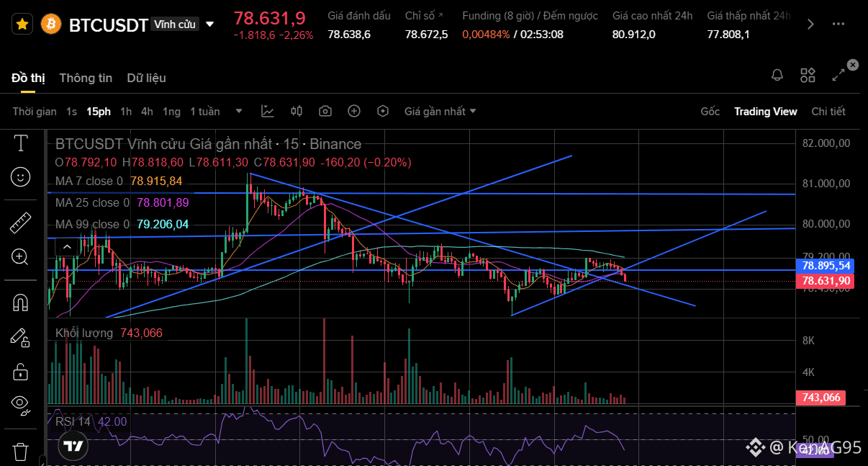Toggle lock all drawings padlock
This screenshot has height=466, width=868.
pyautogui.click(x=20, y=371)
